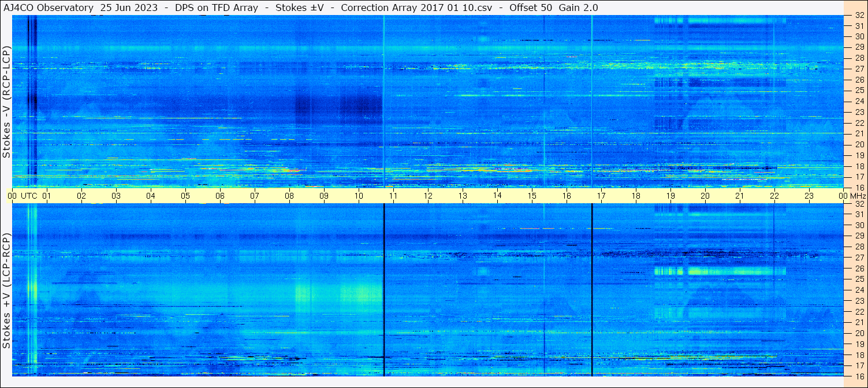Click 'DPS on TFD Array' in the header
The width and height of the screenshot is (868, 388).
[217, 8]
